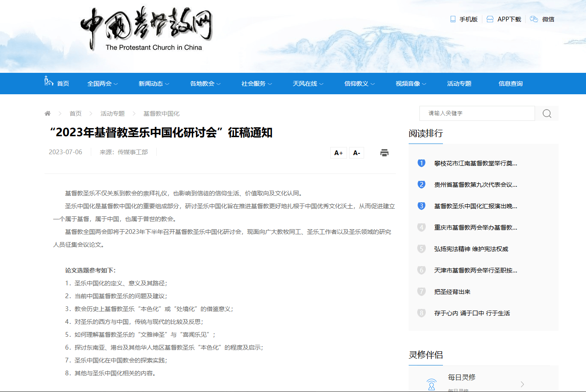Select the 活动专题 menu item
586x392 pixels.
click(459, 84)
